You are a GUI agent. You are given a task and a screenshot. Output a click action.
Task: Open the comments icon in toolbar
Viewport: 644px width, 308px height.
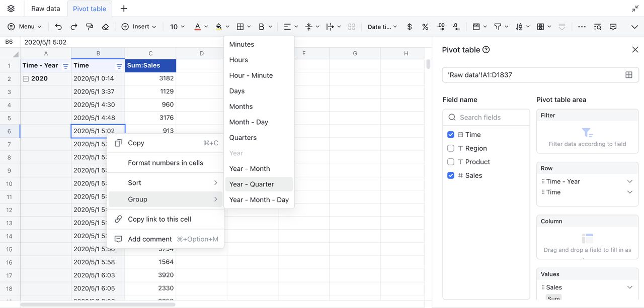tap(613, 27)
